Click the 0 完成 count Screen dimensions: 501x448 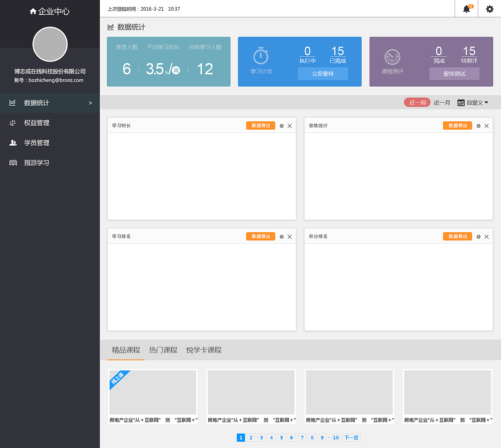pos(439,54)
